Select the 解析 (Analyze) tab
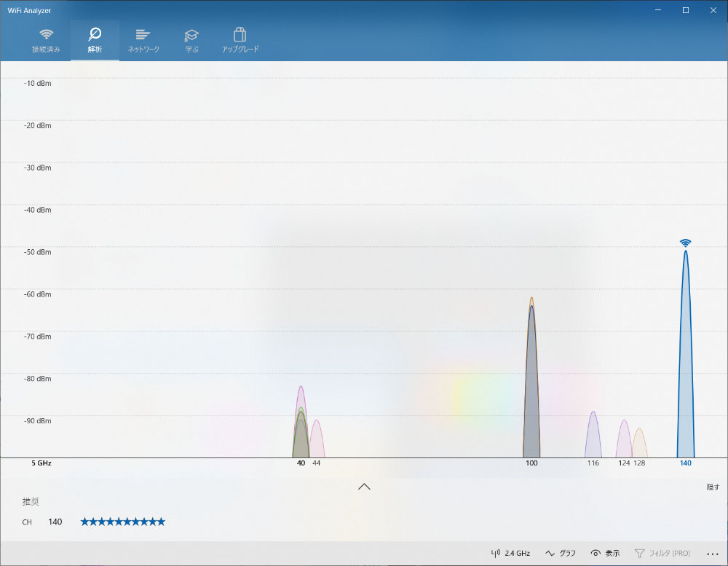The image size is (728, 566). click(x=95, y=41)
